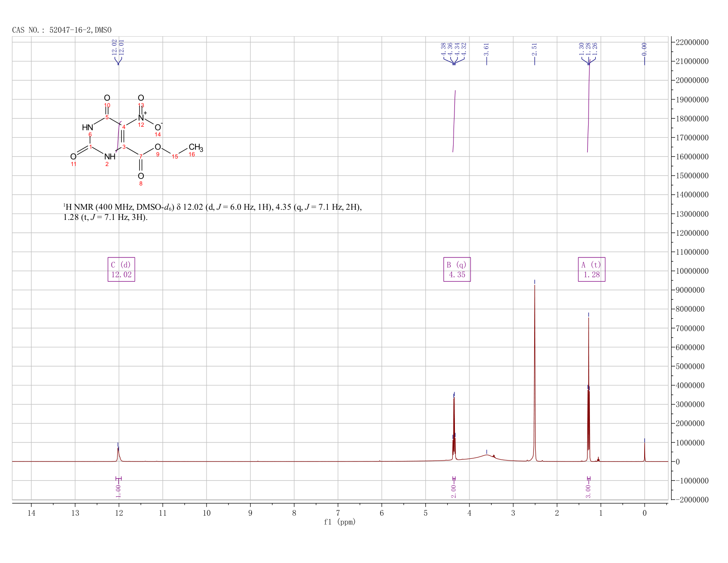Click the tall DMSO solvent peak

534,371
